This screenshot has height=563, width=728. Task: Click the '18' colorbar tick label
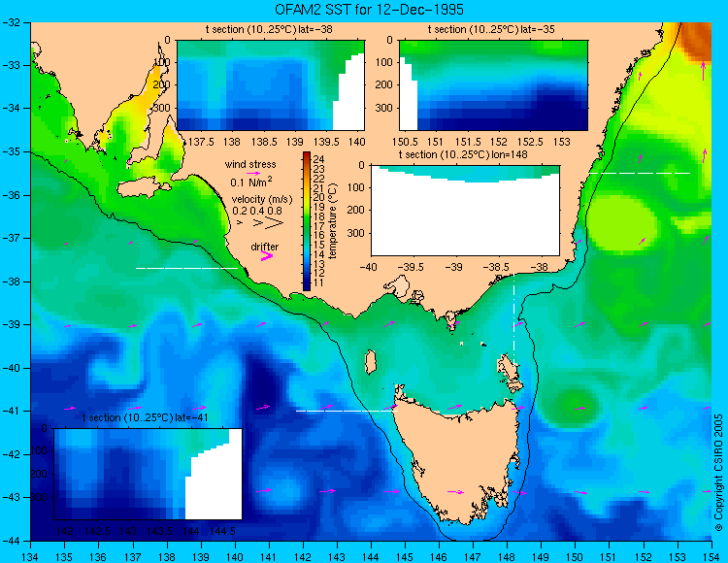pyautogui.click(x=319, y=216)
